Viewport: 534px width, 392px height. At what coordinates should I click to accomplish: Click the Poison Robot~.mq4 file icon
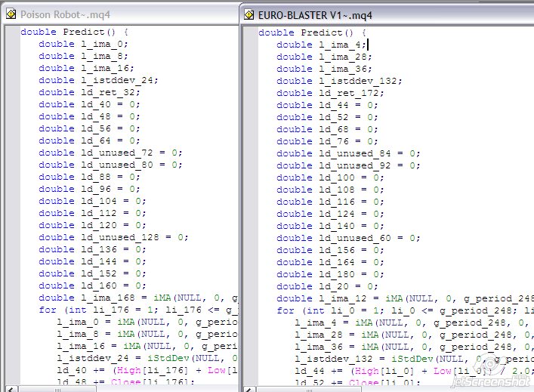coord(11,14)
